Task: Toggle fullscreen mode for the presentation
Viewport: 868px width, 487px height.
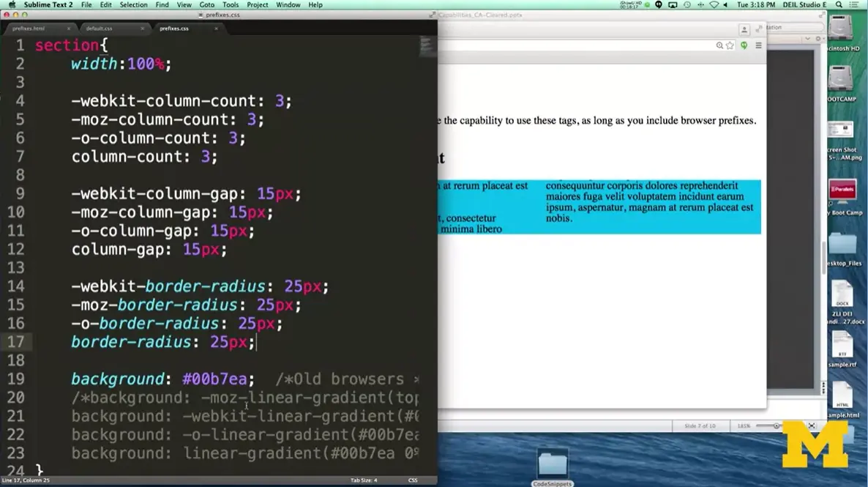Action: [812, 425]
